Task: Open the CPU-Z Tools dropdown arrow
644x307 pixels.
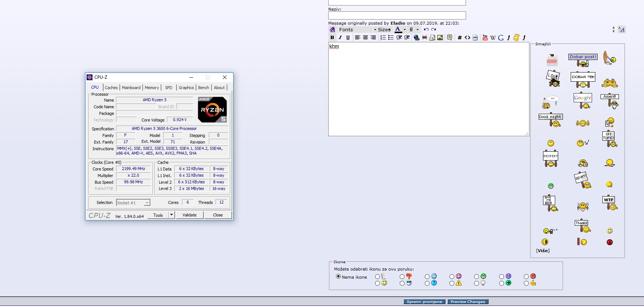Action: point(171,215)
